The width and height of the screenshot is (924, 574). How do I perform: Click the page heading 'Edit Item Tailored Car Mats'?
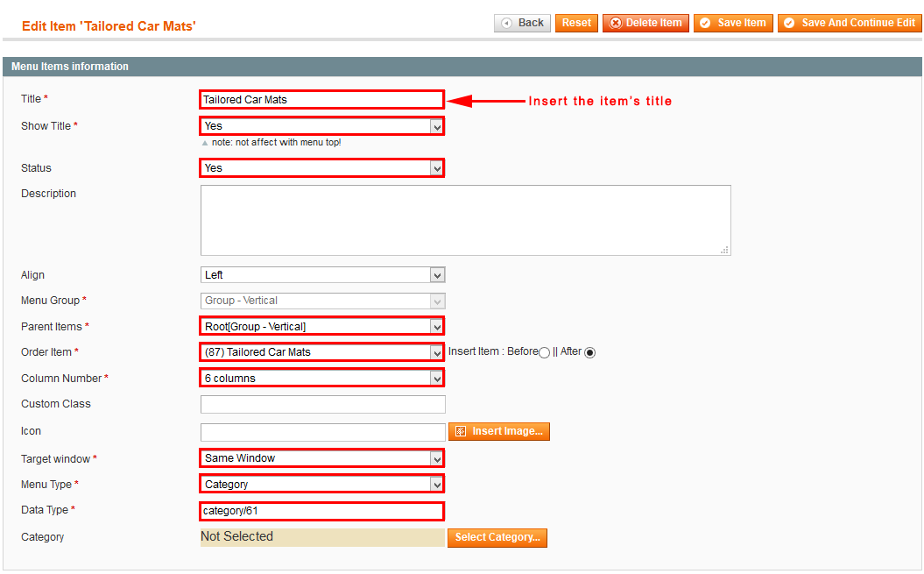(x=109, y=26)
